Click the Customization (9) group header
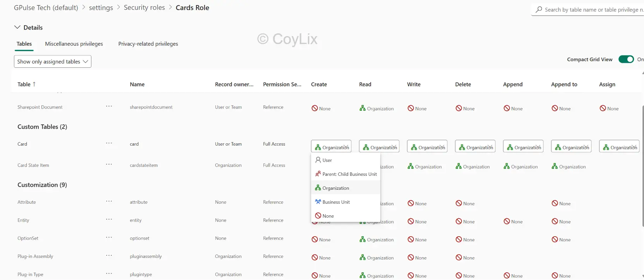The image size is (644, 280). click(x=42, y=185)
